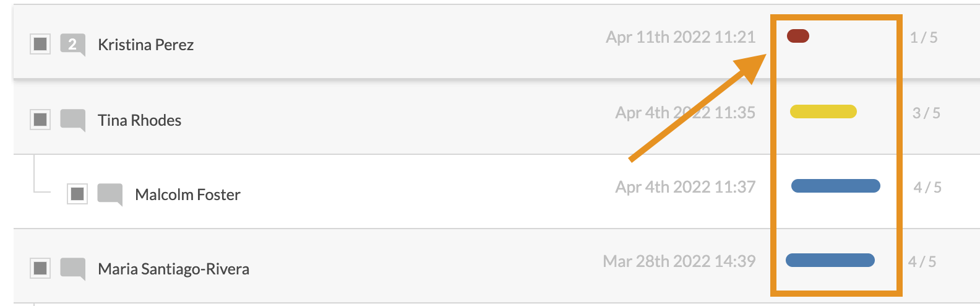Open Maria Santiago-Rivera's entry

174,269
